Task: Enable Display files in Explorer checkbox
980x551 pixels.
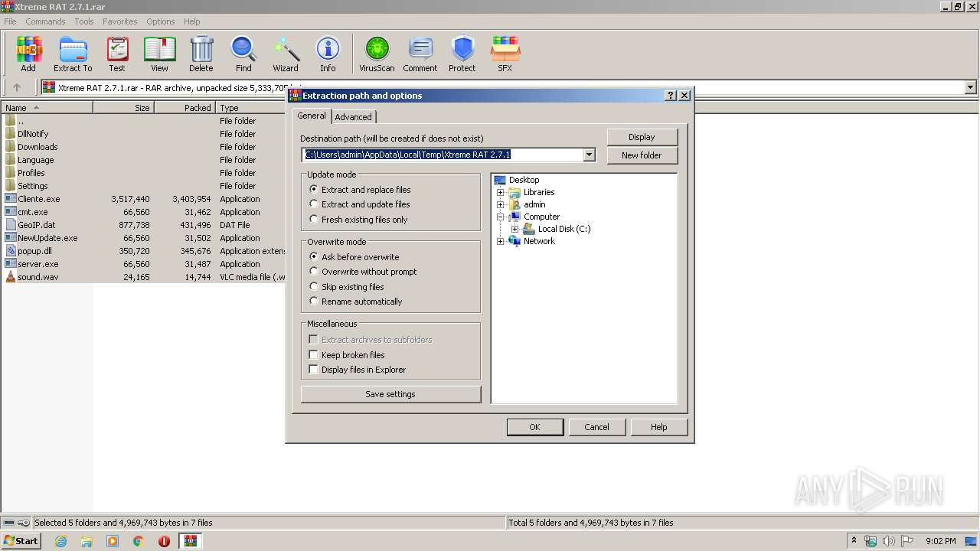Action: [x=313, y=370]
